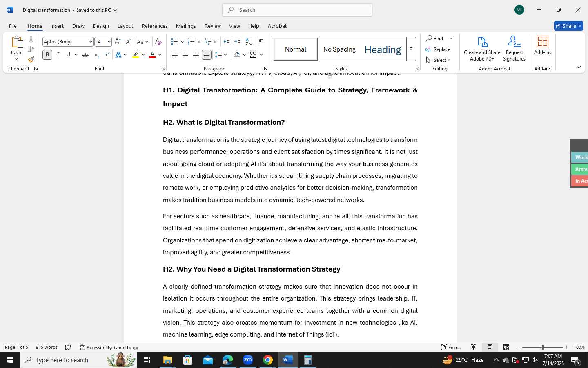The image size is (588, 368).
Task: Toggle Italic formatting
Action: pyautogui.click(x=58, y=55)
